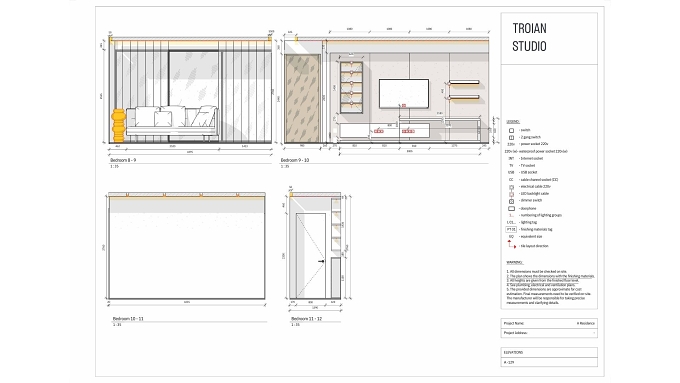Image resolution: width=680 pixels, height=383 pixels.
Task: Click the red socket marker on the TV
Action: (404, 105)
